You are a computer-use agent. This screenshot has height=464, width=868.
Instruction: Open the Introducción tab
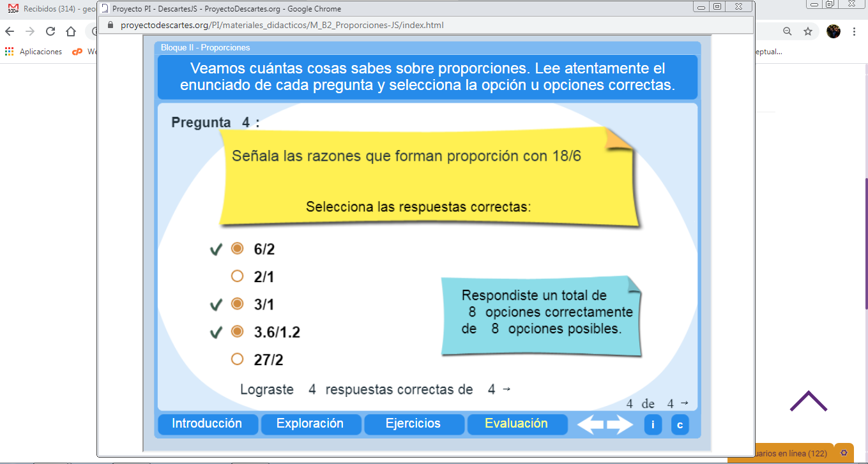click(x=208, y=424)
